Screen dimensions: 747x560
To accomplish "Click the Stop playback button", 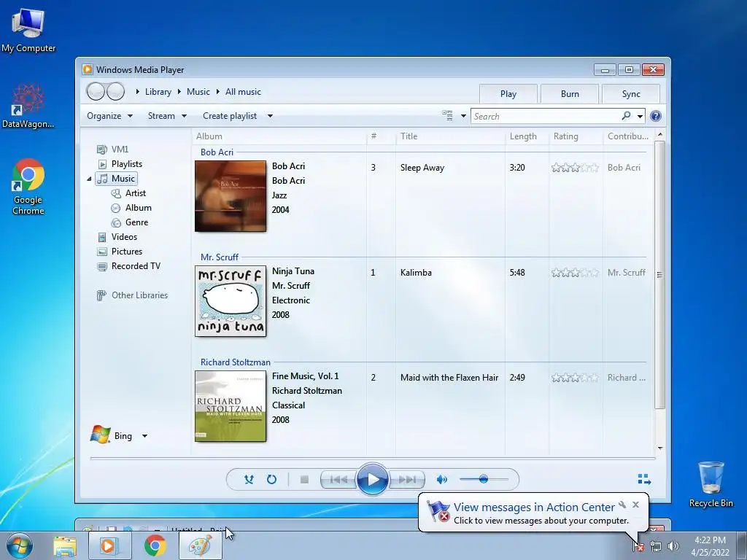I will click(x=304, y=480).
